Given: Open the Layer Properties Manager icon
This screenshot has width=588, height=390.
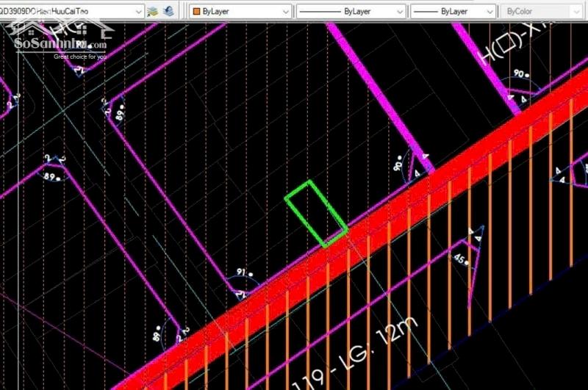Looking at the screenshot, I should (x=152, y=11).
